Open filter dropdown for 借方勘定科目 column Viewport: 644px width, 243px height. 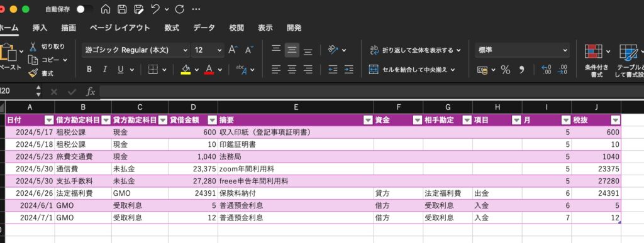tap(106, 120)
